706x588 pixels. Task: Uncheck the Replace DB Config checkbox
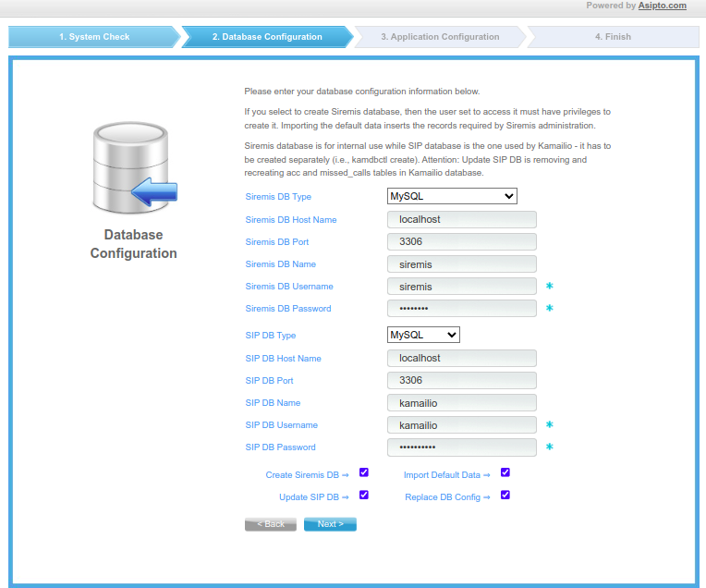[x=505, y=495]
